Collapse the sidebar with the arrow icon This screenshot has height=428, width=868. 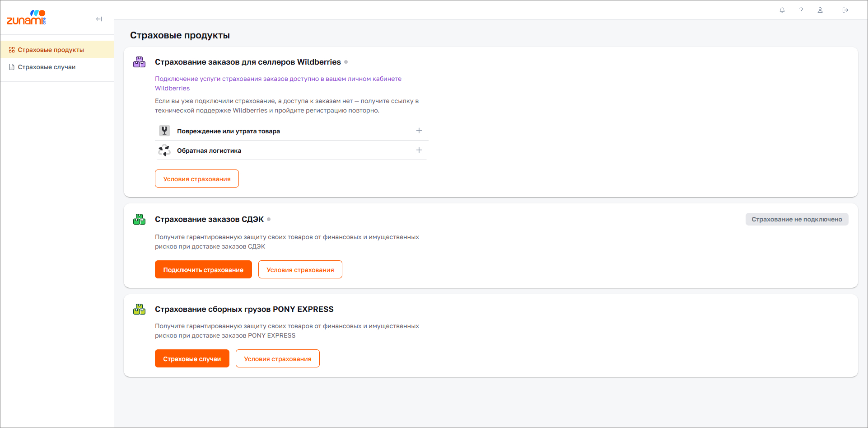[x=99, y=19]
